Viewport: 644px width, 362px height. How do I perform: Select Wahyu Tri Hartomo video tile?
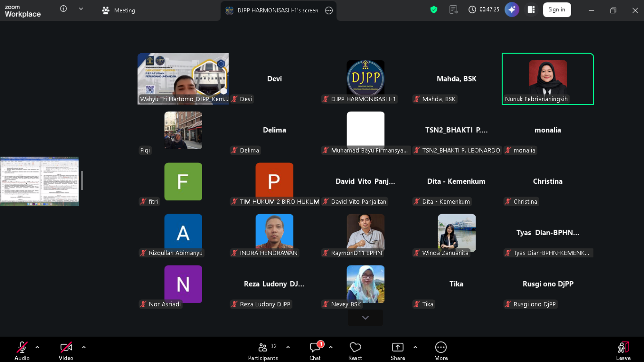tap(183, 79)
